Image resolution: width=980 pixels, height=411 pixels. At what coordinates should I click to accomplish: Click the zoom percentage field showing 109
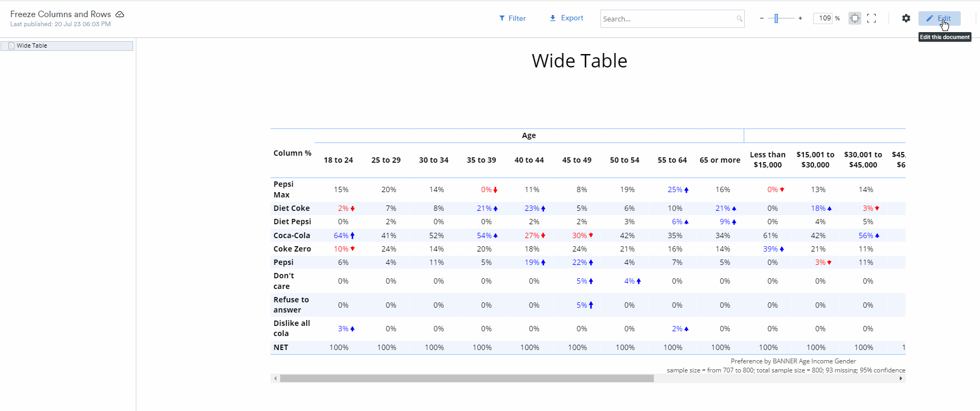click(x=823, y=18)
